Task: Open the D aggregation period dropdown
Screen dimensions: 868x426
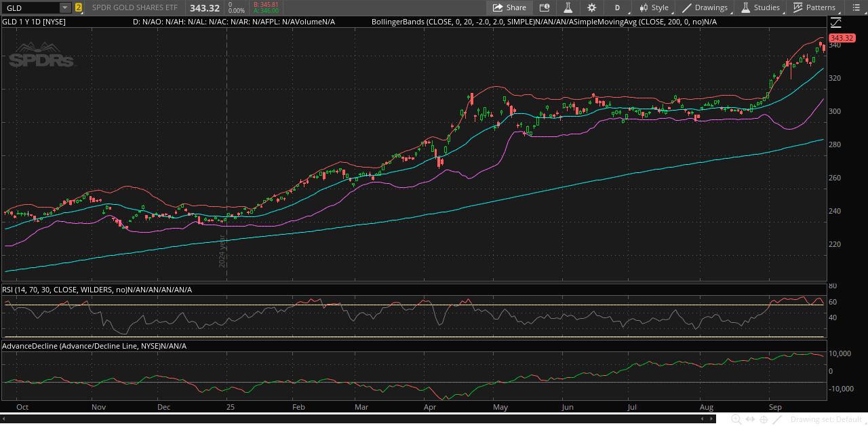Action: tap(617, 7)
